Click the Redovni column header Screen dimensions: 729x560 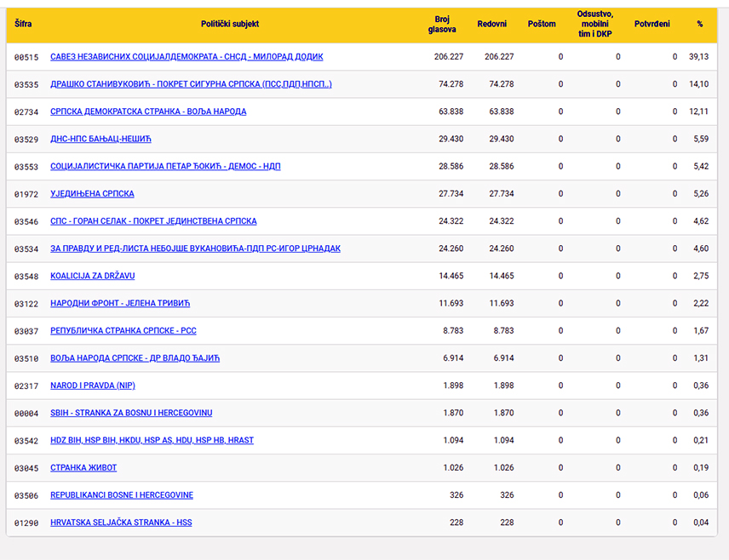492,24
